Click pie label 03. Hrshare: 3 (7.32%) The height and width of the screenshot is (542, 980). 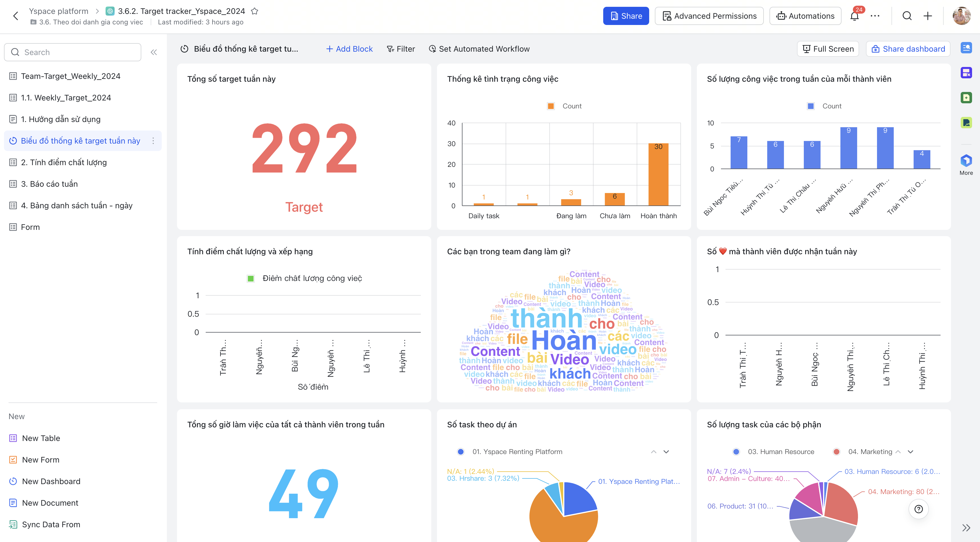tap(483, 478)
